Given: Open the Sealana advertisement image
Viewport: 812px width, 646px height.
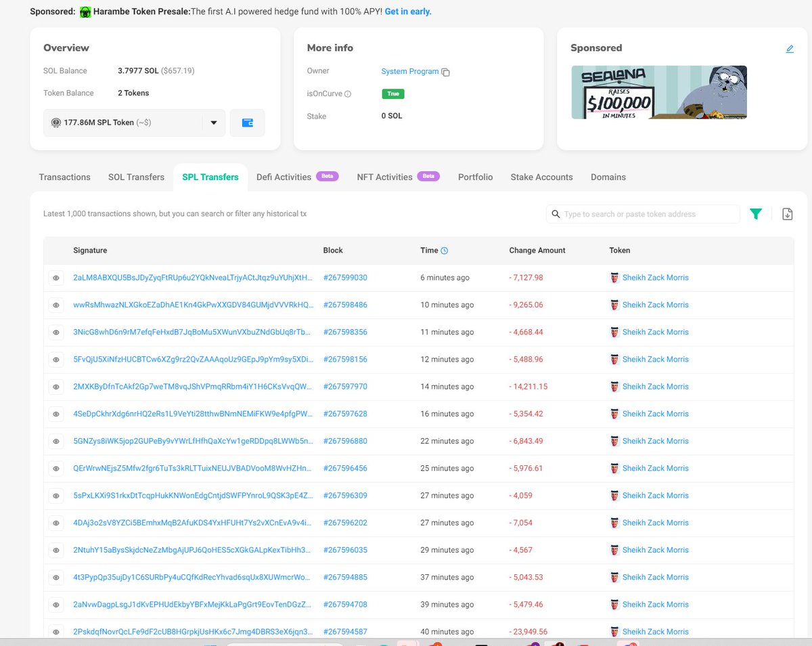Looking at the screenshot, I should pyautogui.click(x=658, y=91).
